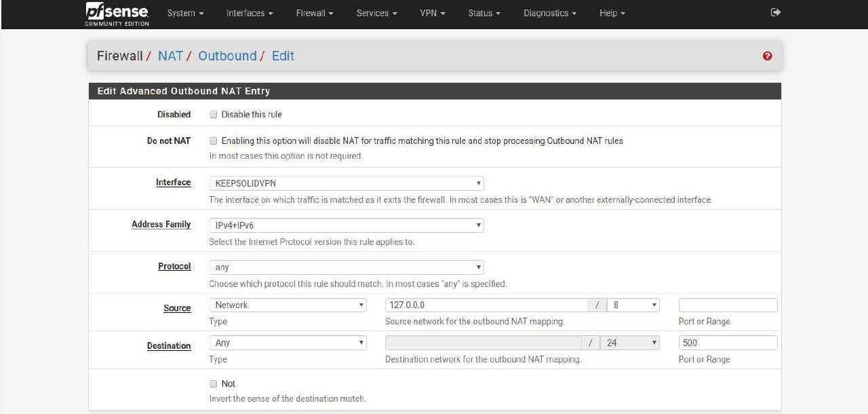Image resolution: width=868 pixels, height=414 pixels.
Task: Open the Diagnostics menu
Action: [x=549, y=14]
